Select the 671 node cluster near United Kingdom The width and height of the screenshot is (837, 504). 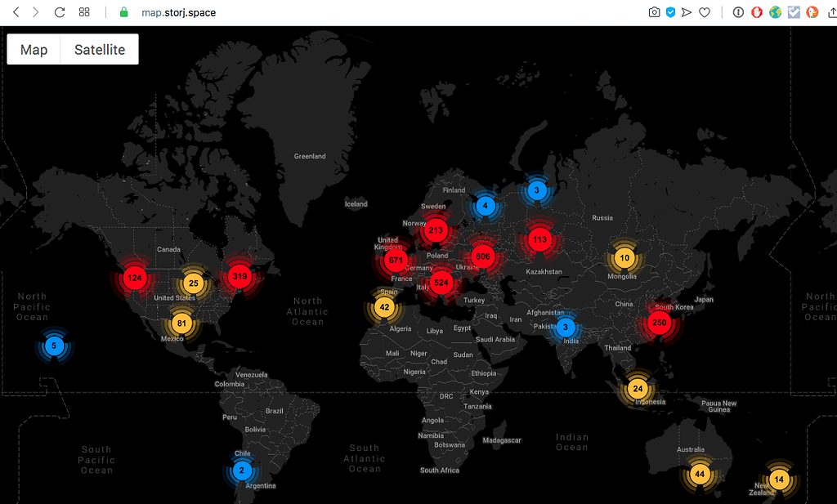pos(395,260)
